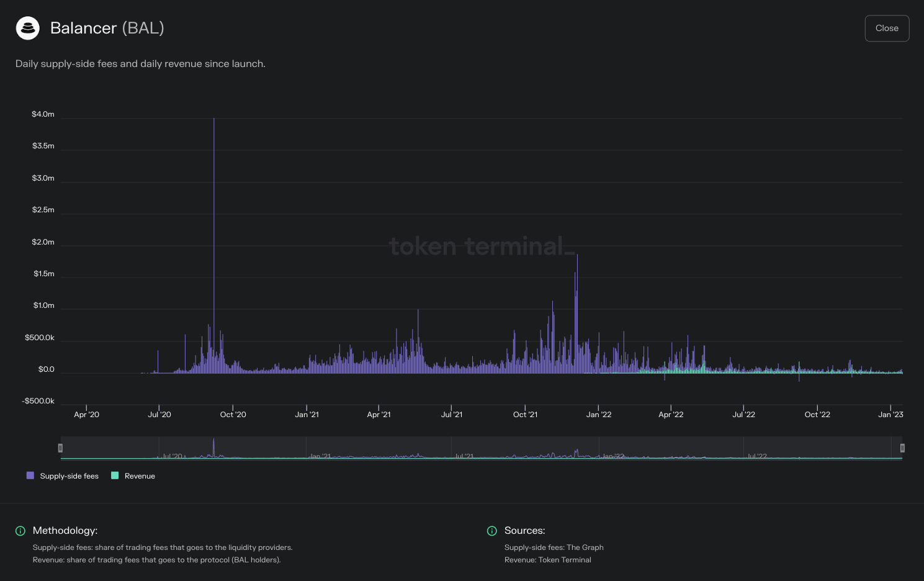
Task: Click the right handle of the timeline selector
Action: pyautogui.click(x=904, y=448)
